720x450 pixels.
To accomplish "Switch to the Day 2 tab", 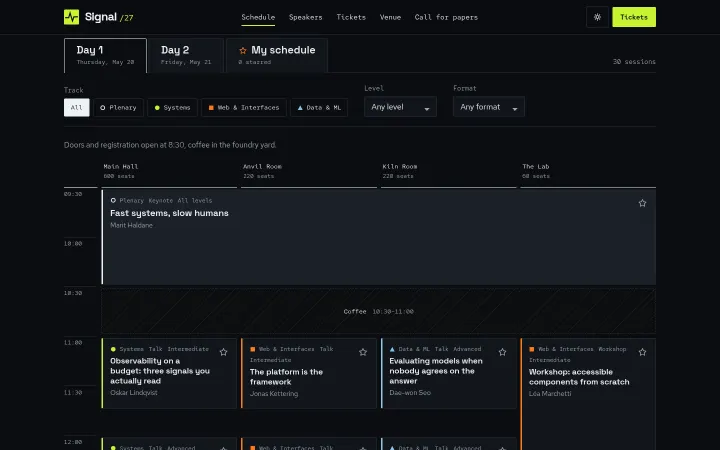I will 186,56.
